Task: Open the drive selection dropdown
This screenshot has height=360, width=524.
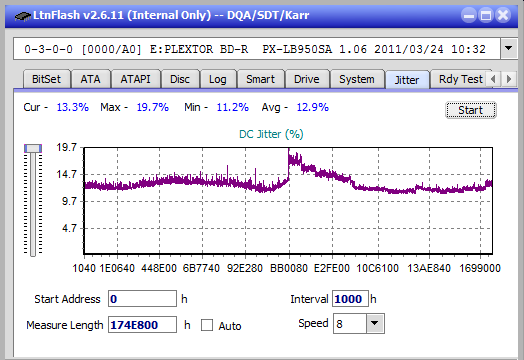Action: (x=508, y=48)
